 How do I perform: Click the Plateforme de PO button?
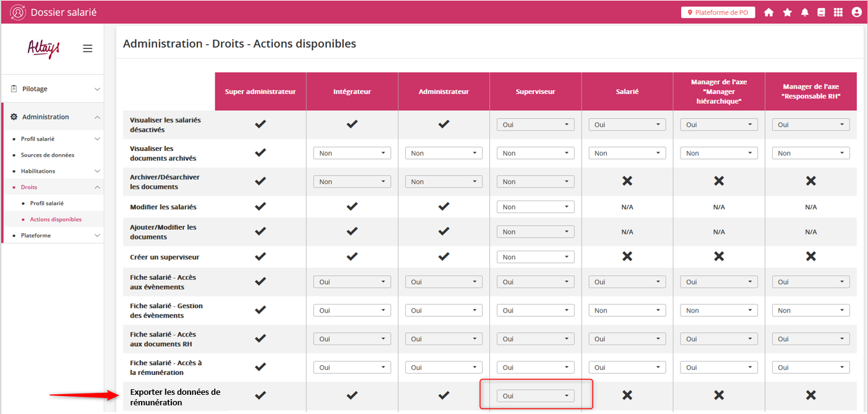(718, 12)
